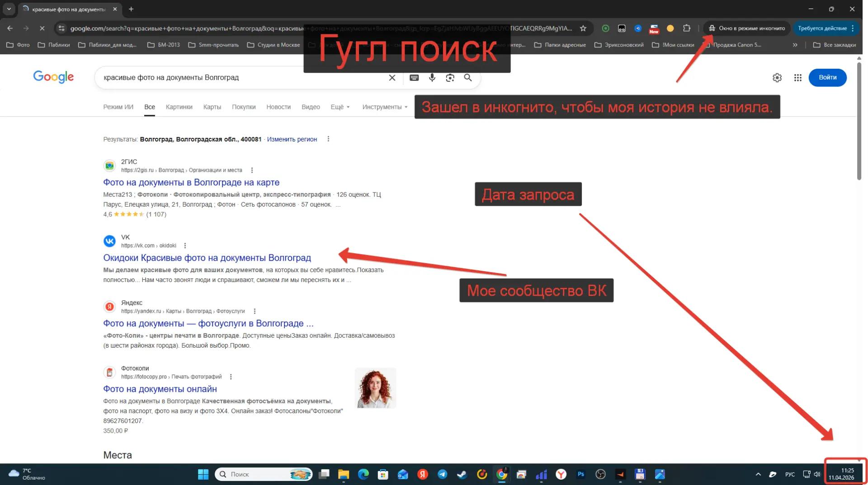The image size is (868, 485).
Task: Open more options for the Фотокопи result
Action: (231, 377)
